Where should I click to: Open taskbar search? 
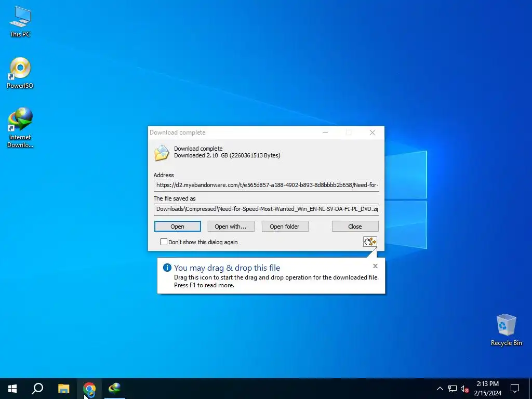click(x=37, y=389)
